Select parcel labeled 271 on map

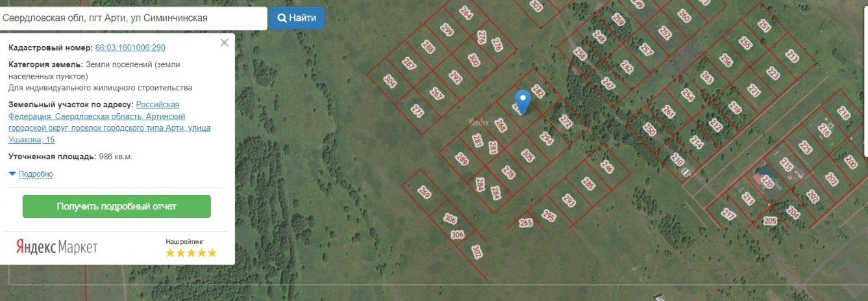pyautogui.click(x=417, y=111)
